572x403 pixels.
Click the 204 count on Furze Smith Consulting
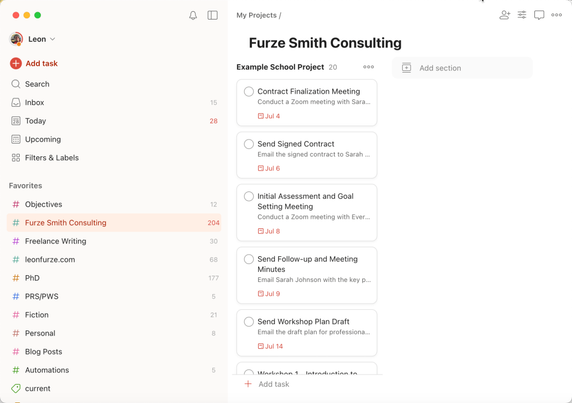pos(213,223)
